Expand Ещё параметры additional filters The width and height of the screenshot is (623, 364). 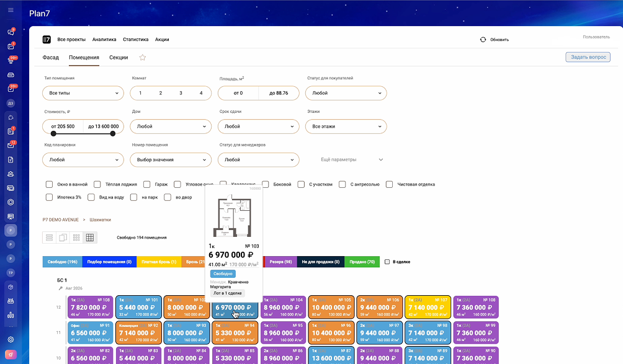point(351,159)
